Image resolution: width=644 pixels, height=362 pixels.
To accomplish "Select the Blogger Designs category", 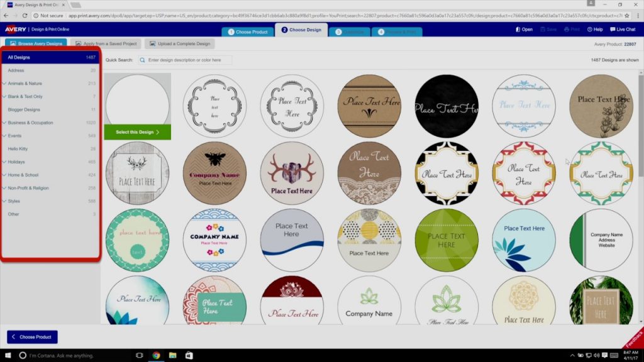I will click(x=24, y=109).
